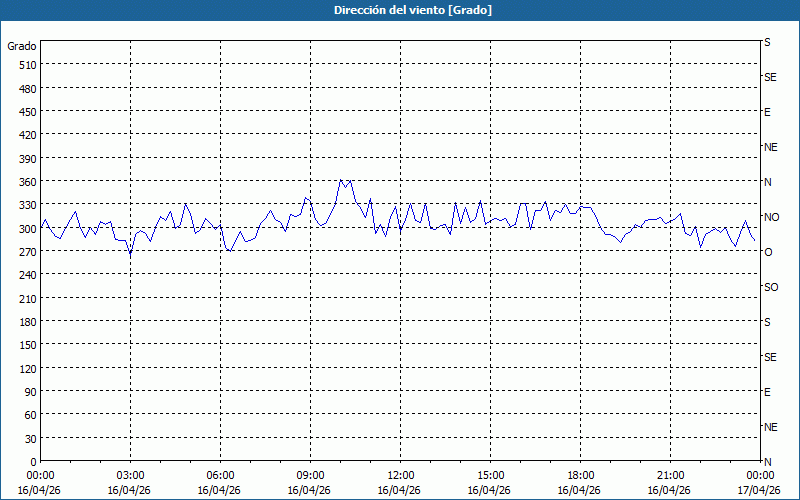Click the 510 y-axis value
800x500 pixels.
click(28, 65)
